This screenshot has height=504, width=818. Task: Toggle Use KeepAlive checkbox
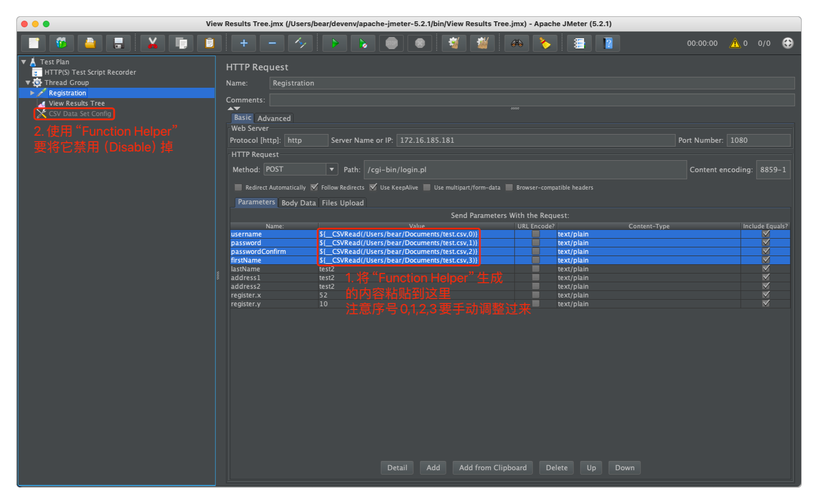(373, 187)
